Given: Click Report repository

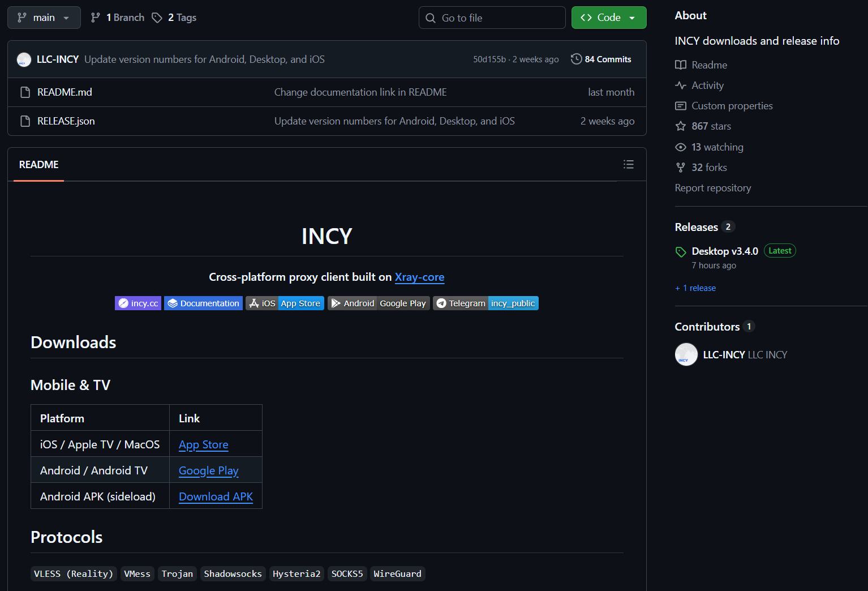Looking at the screenshot, I should [x=713, y=188].
